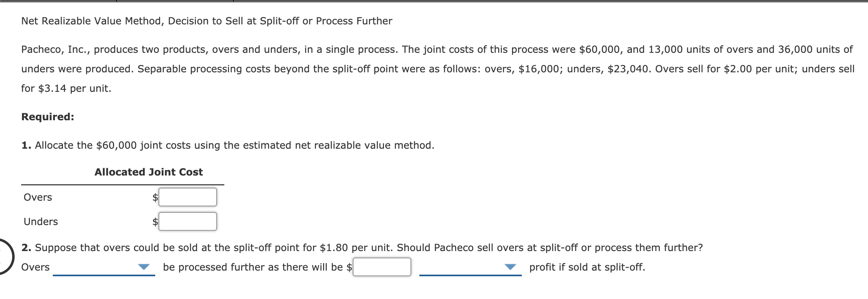Click the dollar sign beside the Unders field

point(155,222)
